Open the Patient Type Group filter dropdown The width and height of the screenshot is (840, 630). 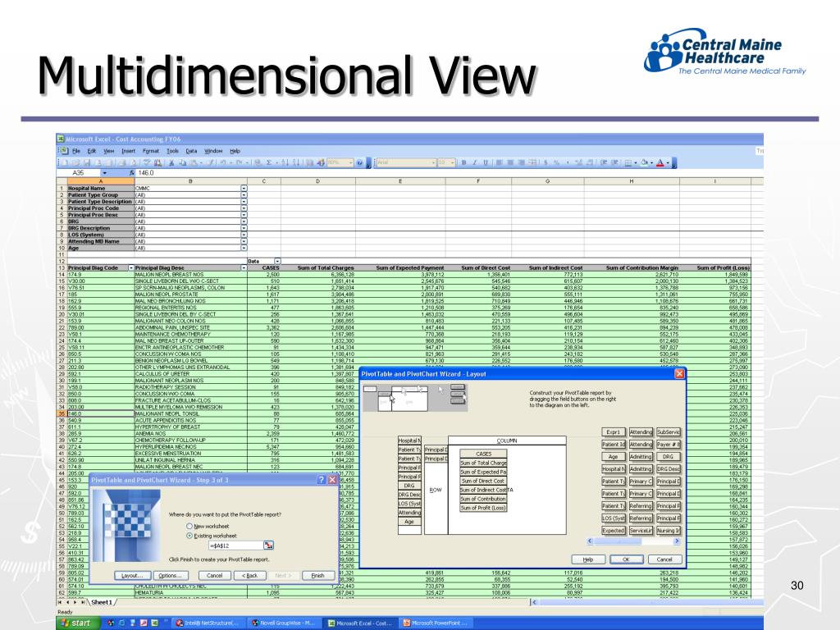(244, 195)
